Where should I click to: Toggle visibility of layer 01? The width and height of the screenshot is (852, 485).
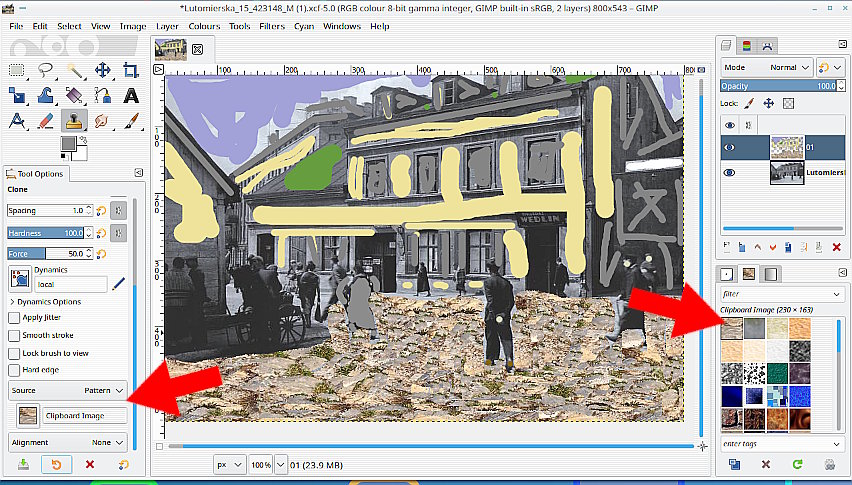[730, 147]
